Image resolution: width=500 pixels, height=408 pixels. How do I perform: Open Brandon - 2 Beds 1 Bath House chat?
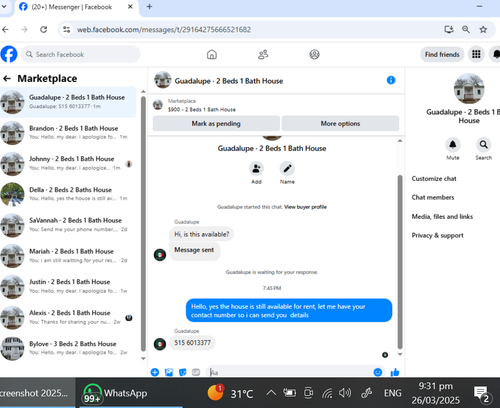[x=68, y=133]
